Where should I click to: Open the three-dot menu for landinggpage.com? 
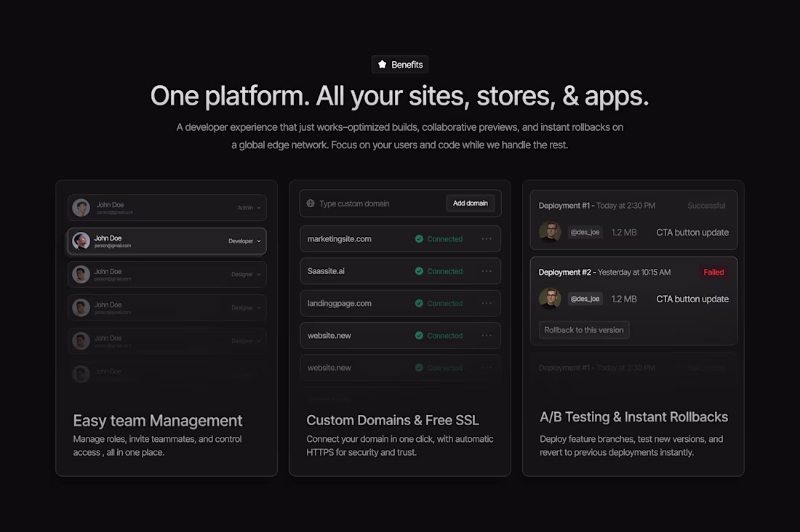click(487, 303)
